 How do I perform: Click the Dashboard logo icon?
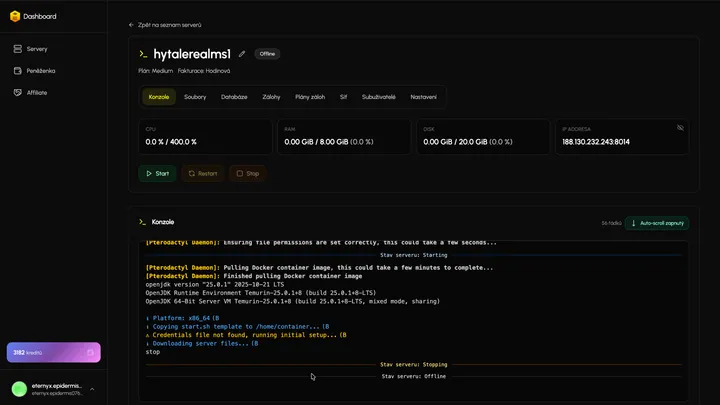click(15, 16)
